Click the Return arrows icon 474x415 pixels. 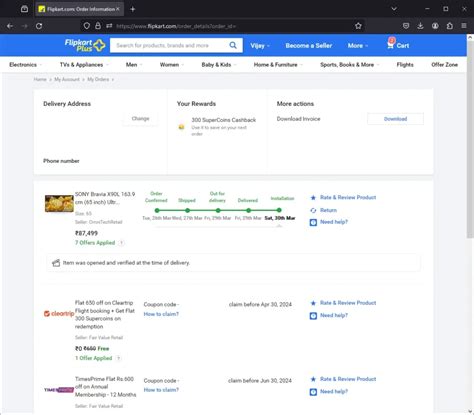tap(313, 210)
